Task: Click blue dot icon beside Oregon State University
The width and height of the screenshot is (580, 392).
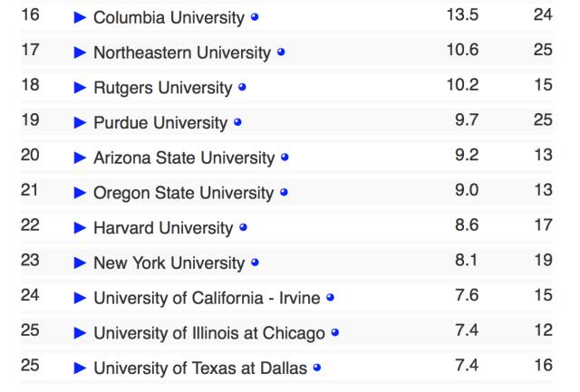Action: [x=284, y=193]
